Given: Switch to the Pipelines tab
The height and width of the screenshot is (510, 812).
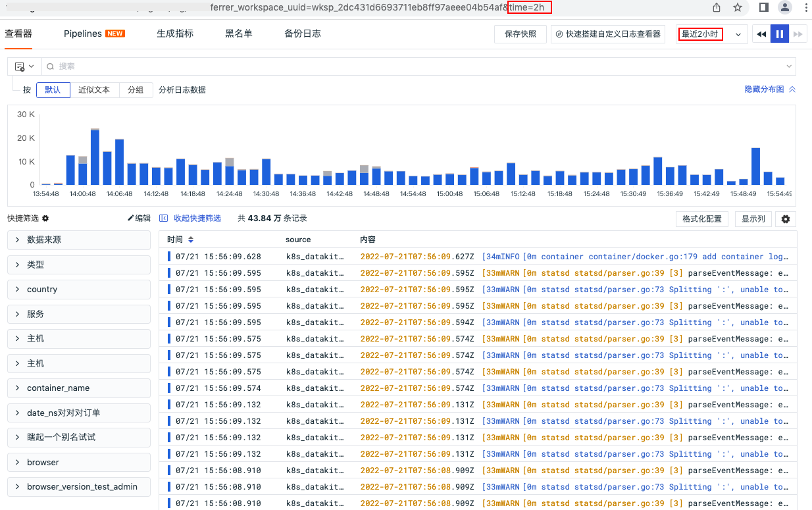Looking at the screenshot, I should pos(94,34).
